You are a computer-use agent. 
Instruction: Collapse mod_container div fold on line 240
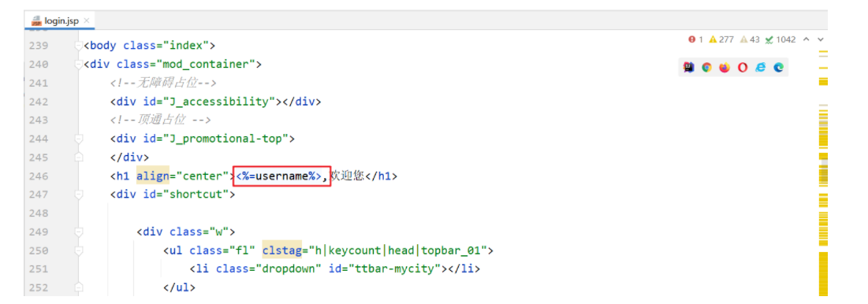(x=79, y=64)
